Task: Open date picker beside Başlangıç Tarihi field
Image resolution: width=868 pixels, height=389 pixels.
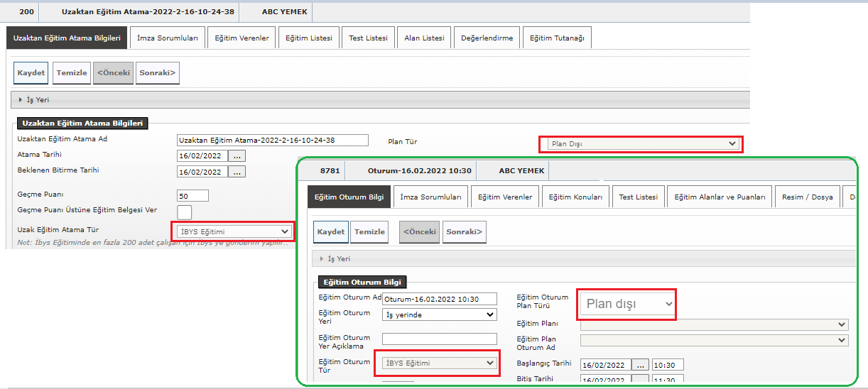Action: pos(641,365)
